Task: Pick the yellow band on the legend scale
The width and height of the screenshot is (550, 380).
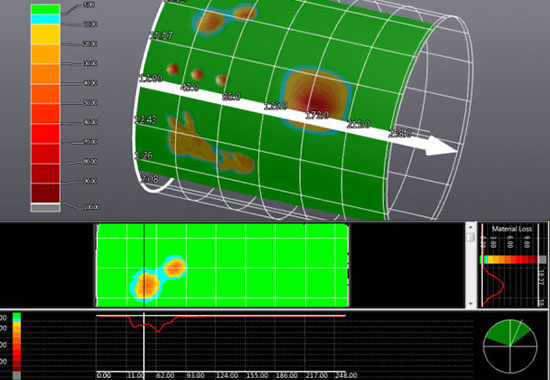Action: 46,34
